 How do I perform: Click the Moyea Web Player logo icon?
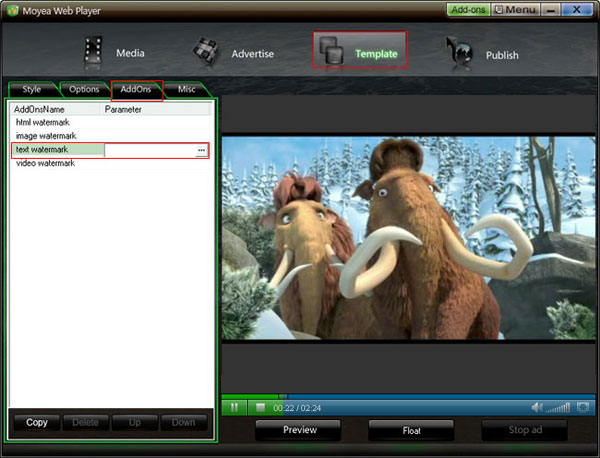[x=12, y=10]
